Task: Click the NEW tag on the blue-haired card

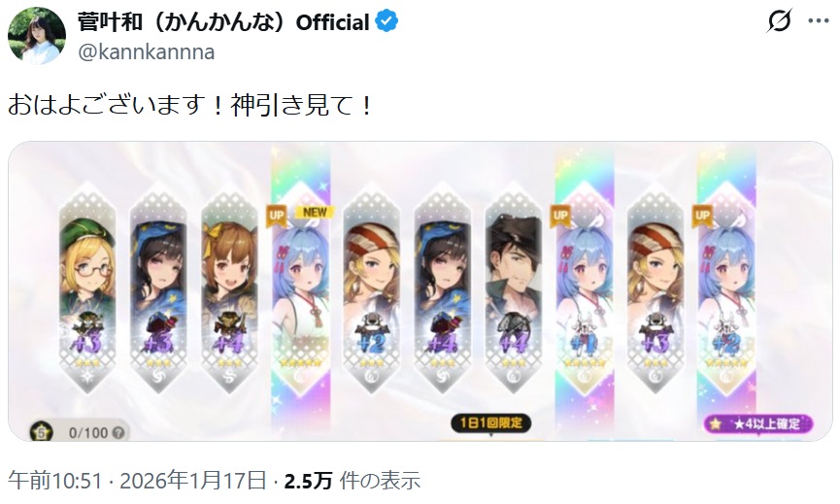Action: 315,212
